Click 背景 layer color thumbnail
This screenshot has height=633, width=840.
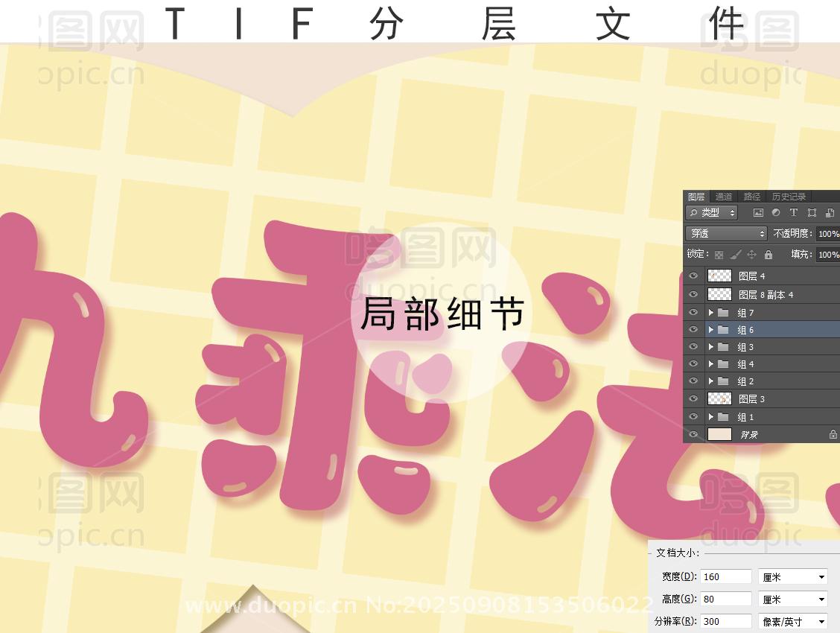(719, 434)
